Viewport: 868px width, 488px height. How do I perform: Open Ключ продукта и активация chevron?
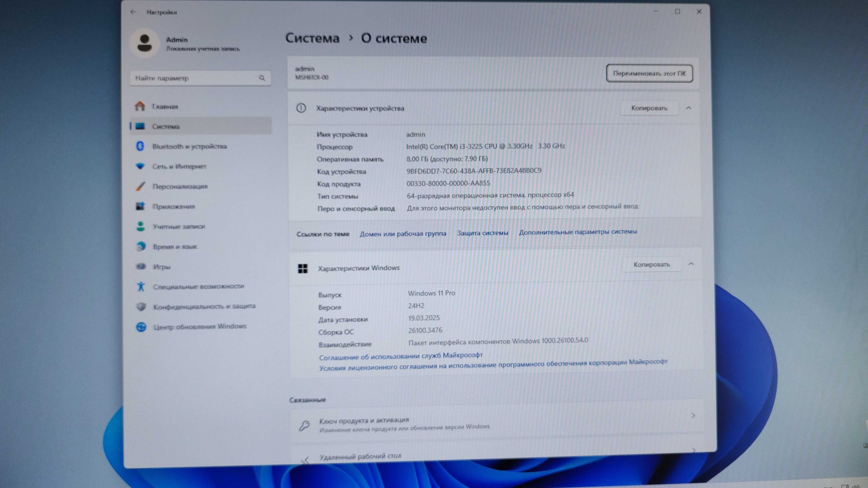[693, 415]
